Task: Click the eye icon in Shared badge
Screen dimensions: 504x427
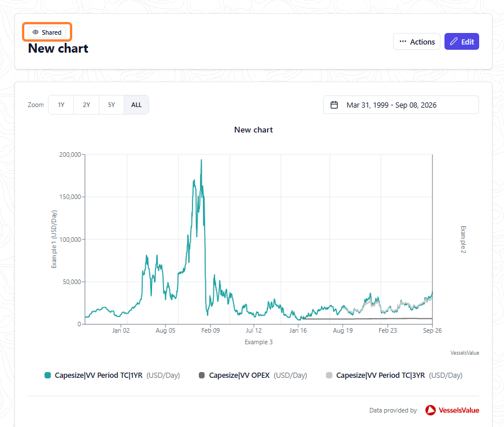Action: click(35, 32)
